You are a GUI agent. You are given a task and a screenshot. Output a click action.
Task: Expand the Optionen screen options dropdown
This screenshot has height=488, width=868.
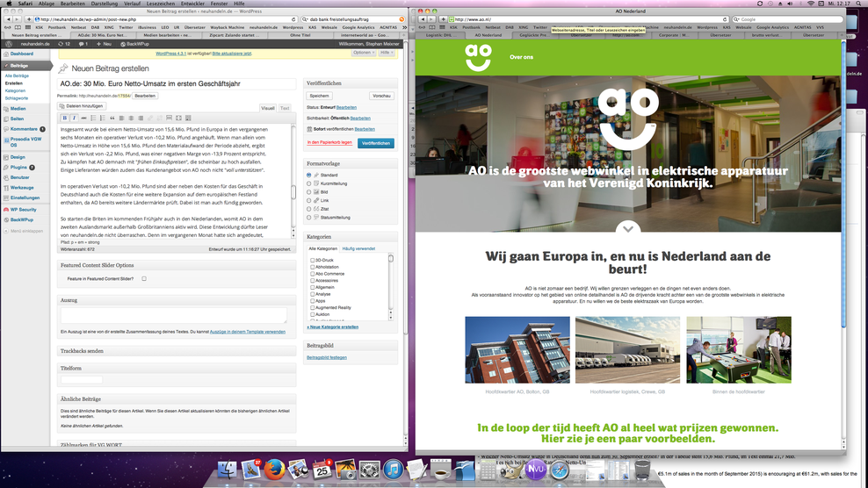362,53
